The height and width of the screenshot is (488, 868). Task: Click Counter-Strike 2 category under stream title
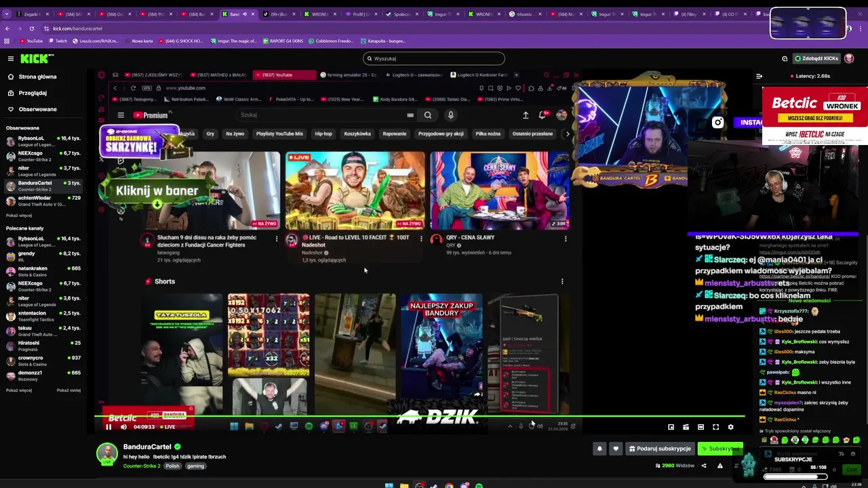(142, 466)
